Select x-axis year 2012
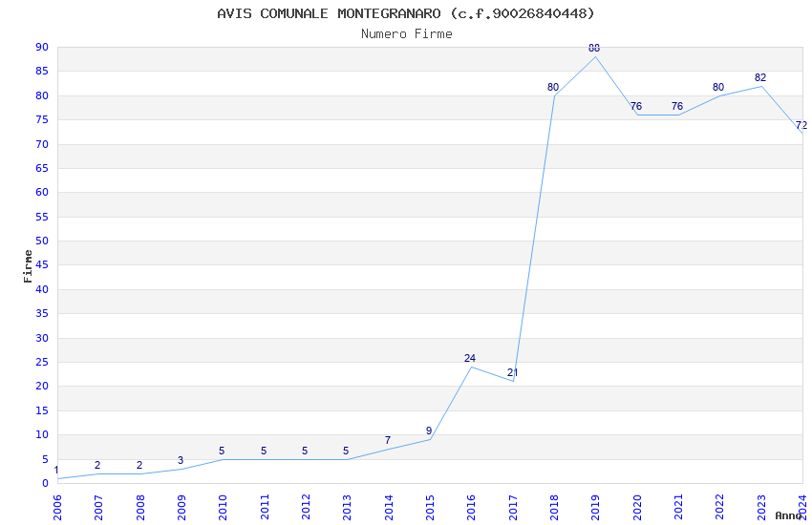This screenshot has height=525, width=812. [306, 508]
